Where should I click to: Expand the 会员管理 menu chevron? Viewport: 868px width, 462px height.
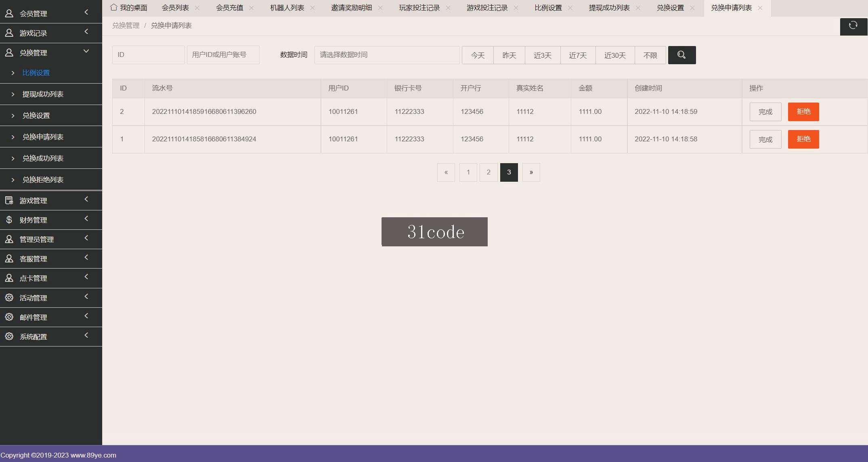(x=86, y=13)
